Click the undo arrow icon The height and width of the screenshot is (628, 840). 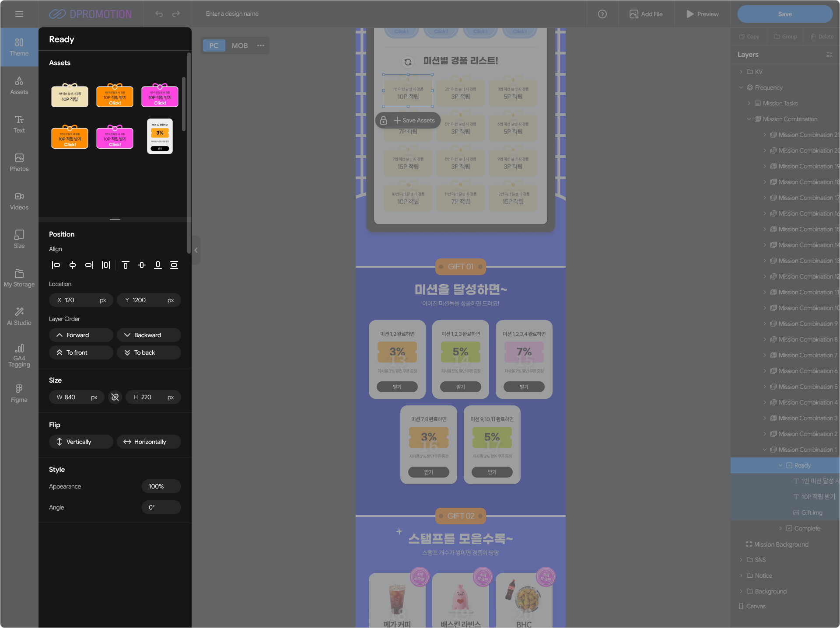(159, 14)
